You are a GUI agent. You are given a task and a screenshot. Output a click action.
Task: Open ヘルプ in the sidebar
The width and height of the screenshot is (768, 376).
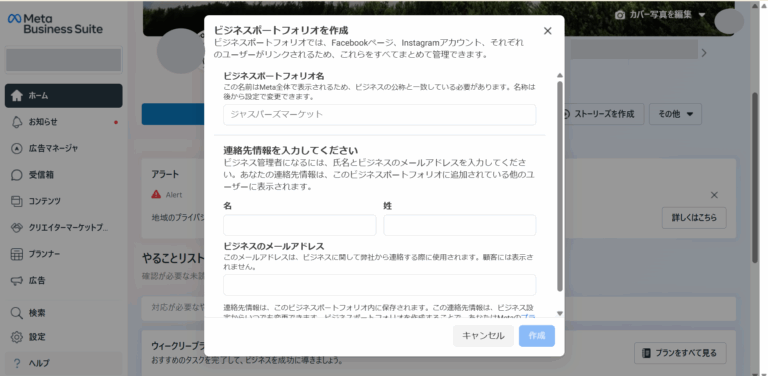point(64,363)
